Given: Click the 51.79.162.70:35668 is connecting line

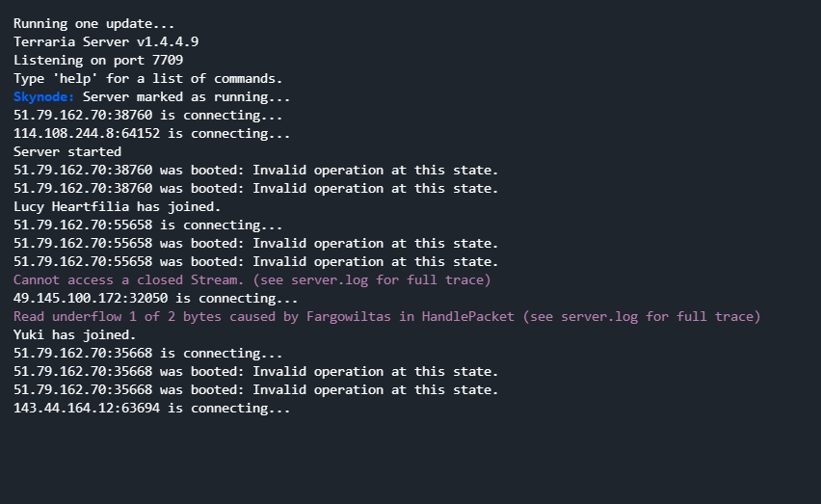Looking at the screenshot, I should [x=147, y=353].
